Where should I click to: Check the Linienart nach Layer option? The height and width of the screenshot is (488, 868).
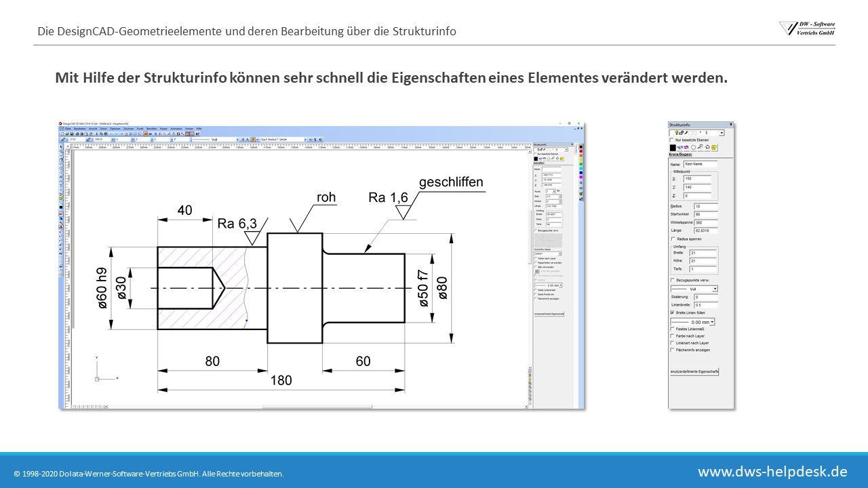(x=672, y=343)
